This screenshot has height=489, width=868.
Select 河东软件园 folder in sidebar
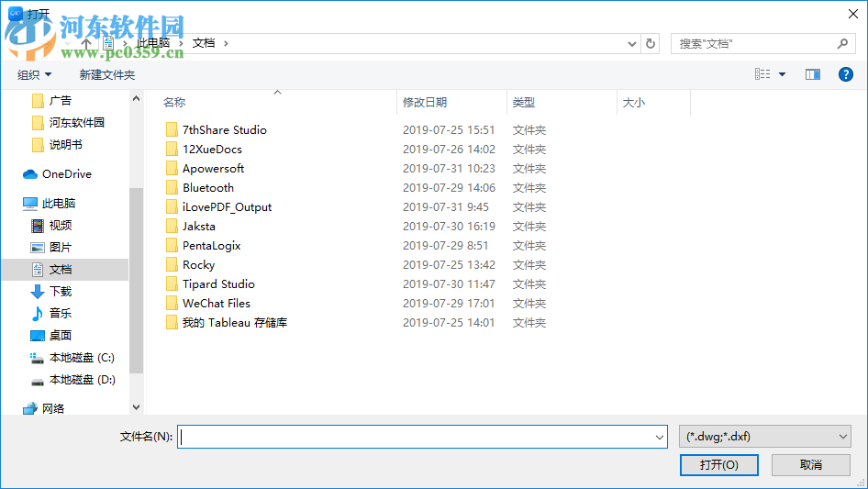pos(77,122)
